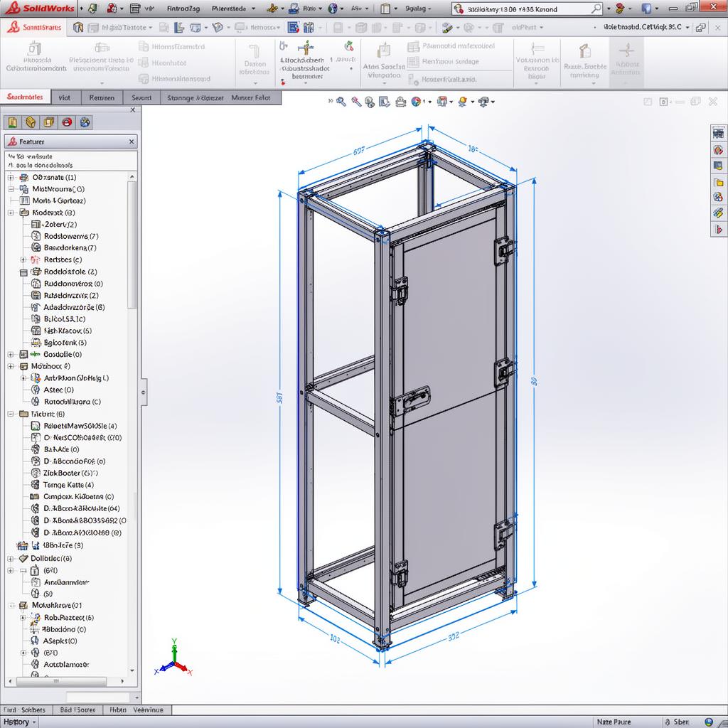Click the Fintrod7ag title bar item
The height and width of the screenshot is (728, 728).
click(x=183, y=9)
